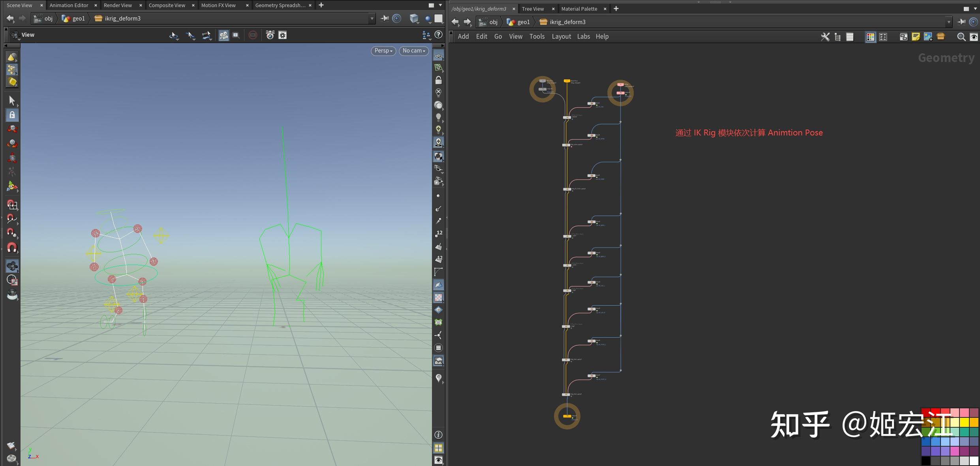Toggle the render region icon in the viewport toolbar
This screenshot has width=980, height=466.
pos(253,36)
